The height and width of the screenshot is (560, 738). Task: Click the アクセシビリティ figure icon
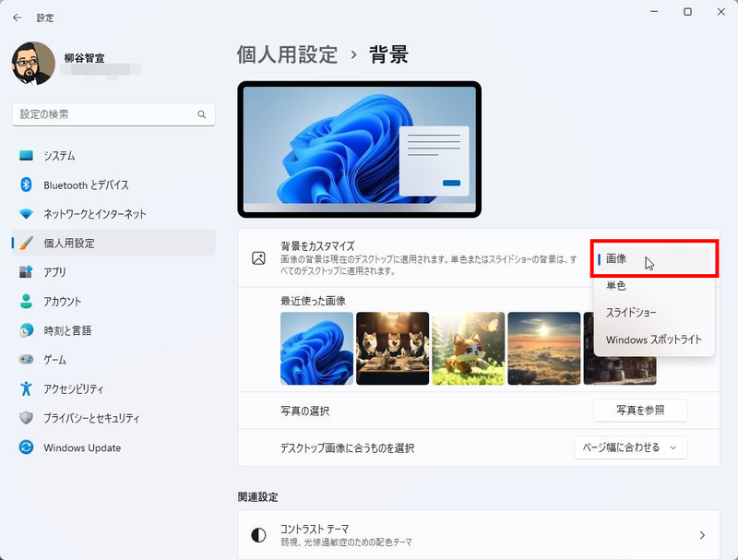pos(26,388)
